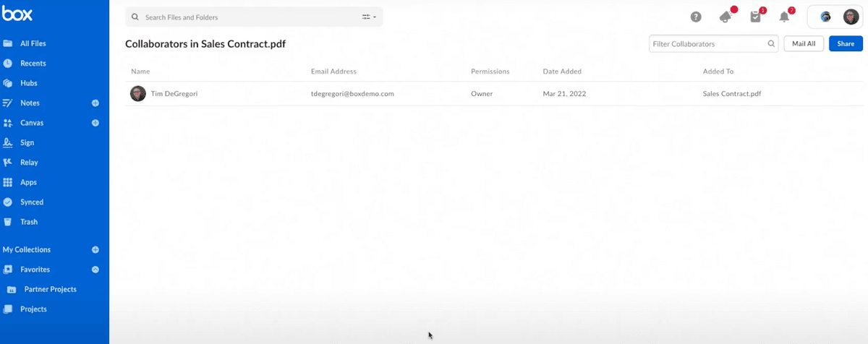Collapse the Favorites collection
868x344 pixels.
(x=95, y=270)
